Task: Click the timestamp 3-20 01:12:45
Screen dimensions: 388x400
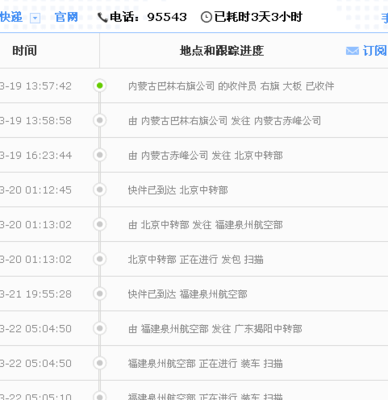Action: pos(36,190)
